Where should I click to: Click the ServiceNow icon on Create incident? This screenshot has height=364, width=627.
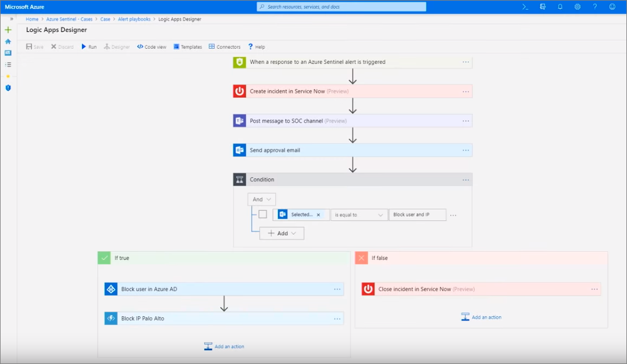click(240, 91)
